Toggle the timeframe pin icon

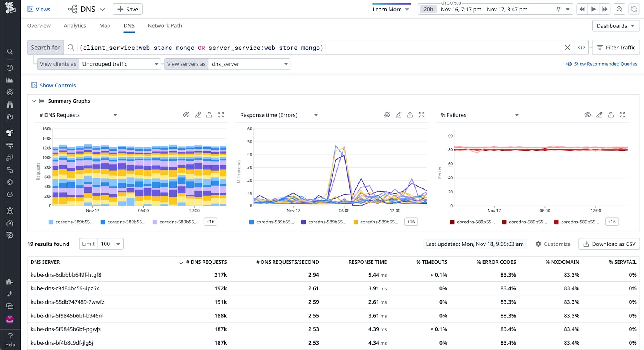[558, 9]
